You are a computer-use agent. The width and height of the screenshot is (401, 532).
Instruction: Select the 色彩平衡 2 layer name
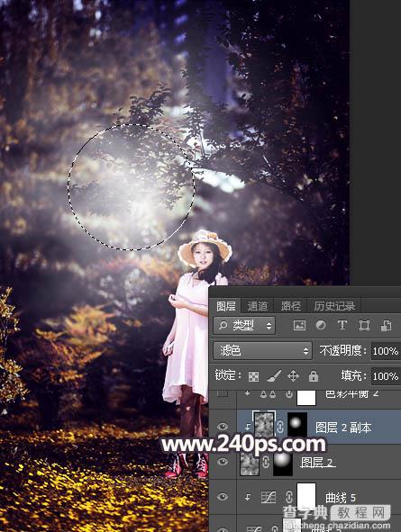coord(352,394)
